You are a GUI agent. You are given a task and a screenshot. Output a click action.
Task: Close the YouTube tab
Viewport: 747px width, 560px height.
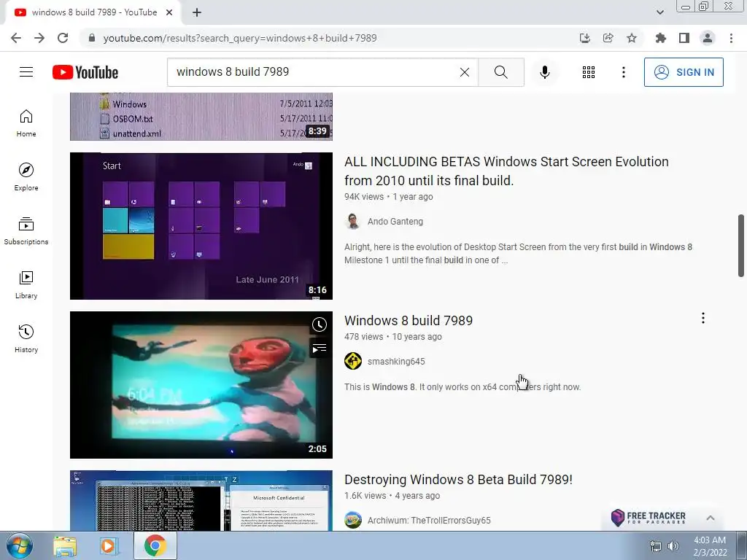pyautogui.click(x=169, y=12)
